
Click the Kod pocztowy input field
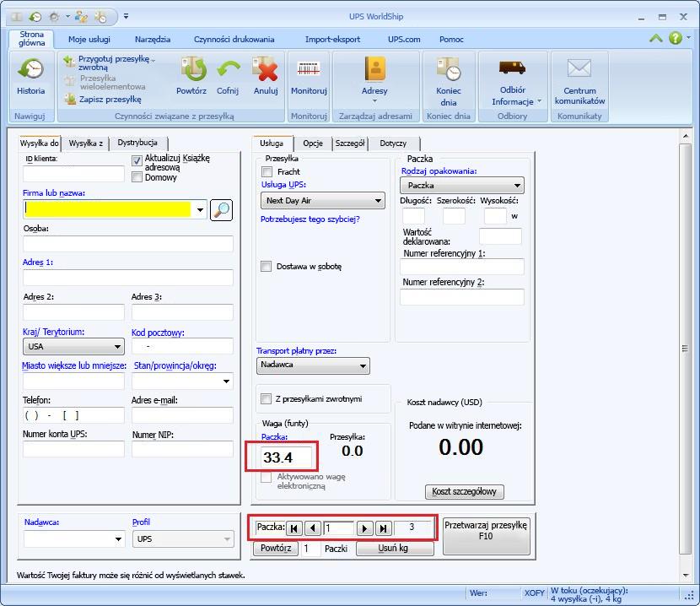182,346
